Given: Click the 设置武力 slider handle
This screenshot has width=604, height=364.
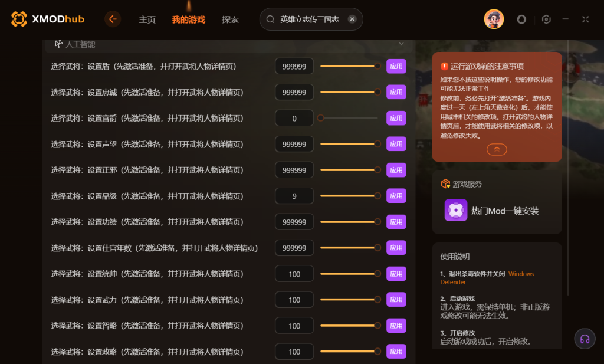Looking at the screenshot, I should pos(377,300).
